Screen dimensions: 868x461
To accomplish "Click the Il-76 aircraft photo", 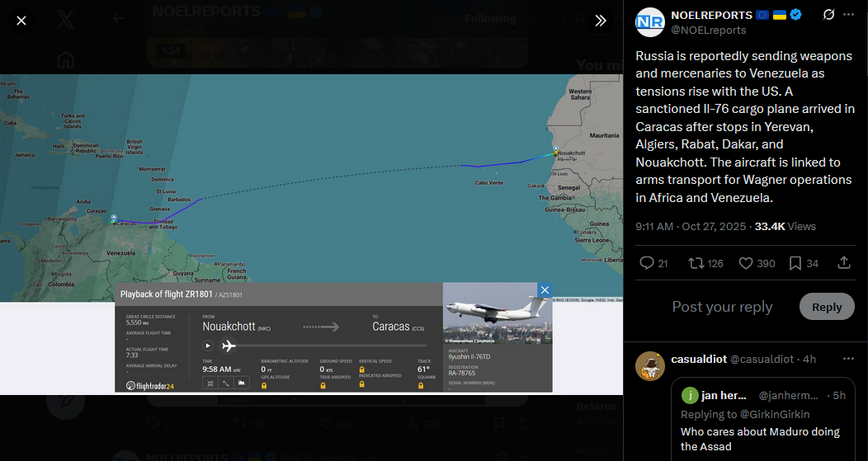I will [498, 313].
